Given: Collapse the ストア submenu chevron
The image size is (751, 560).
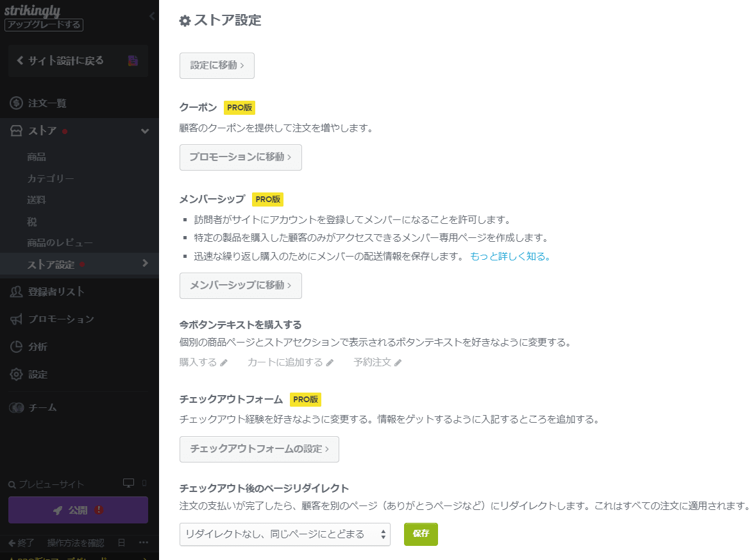Looking at the screenshot, I should point(145,130).
